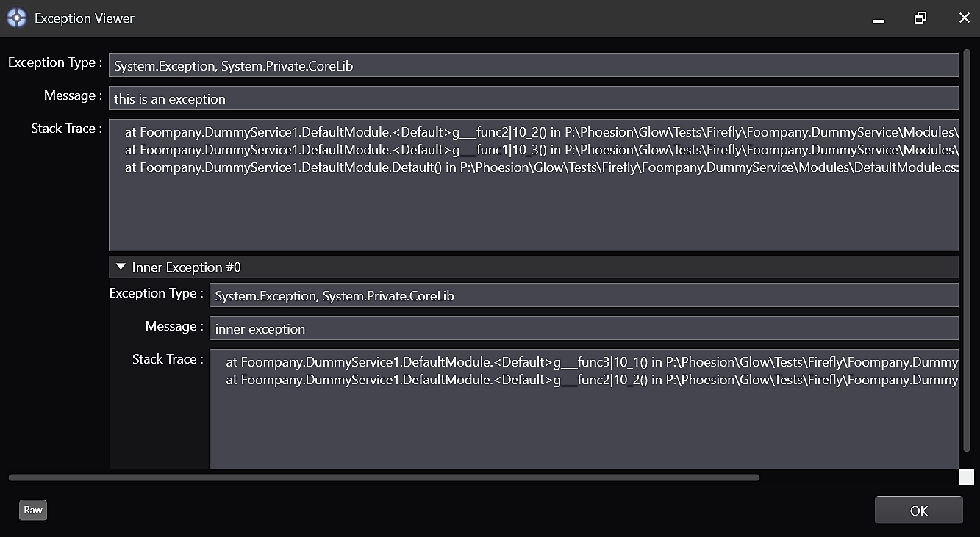Click the outer 'Stack Trace :' label
The image size is (980, 537).
click(x=66, y=129)
